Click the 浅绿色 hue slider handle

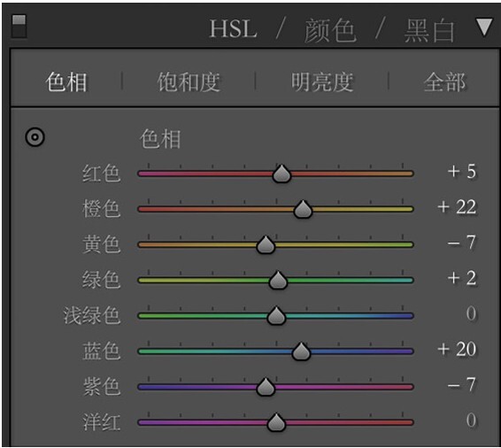pos(276,316)
